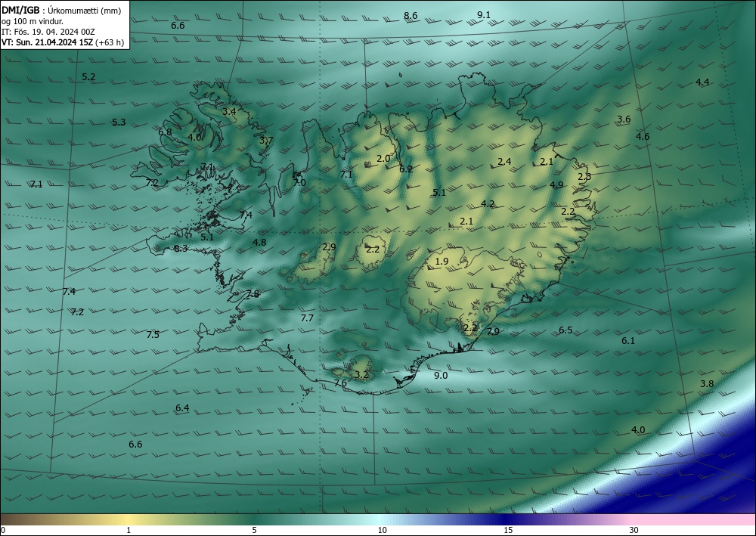This screenshot has height=536, width=756.
Task: Click the 4.2 value on the map
Action: click(x=488, y=203)
